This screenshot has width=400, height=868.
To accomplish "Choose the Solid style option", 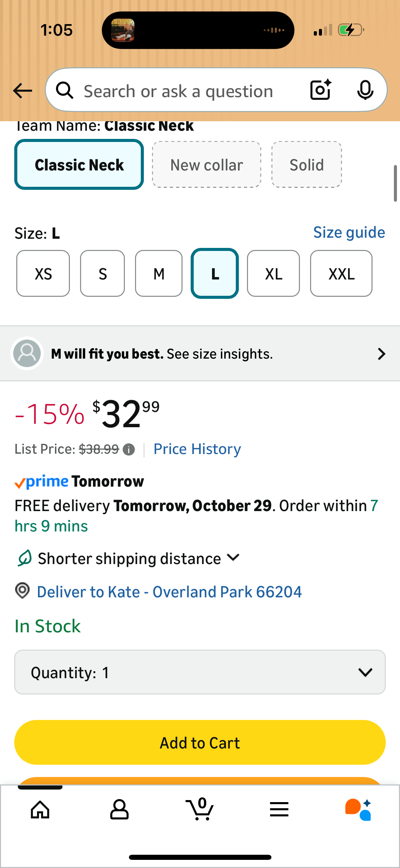I will 306,165.
